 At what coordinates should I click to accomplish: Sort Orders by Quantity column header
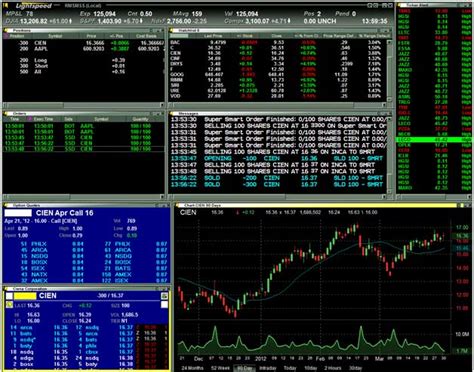coord(140,119)
